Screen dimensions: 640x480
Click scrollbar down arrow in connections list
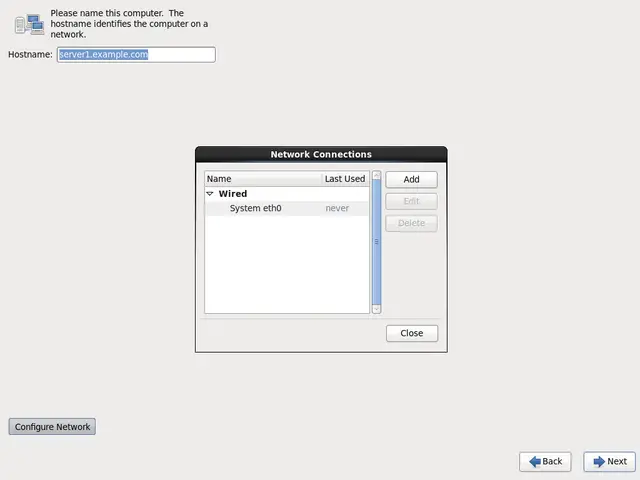(377, 309)
